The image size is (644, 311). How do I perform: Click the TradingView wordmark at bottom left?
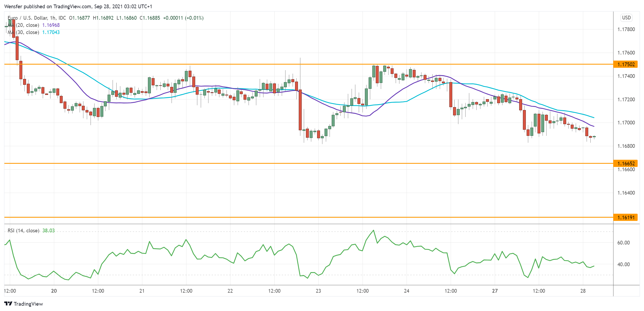[x=28, y=304]
